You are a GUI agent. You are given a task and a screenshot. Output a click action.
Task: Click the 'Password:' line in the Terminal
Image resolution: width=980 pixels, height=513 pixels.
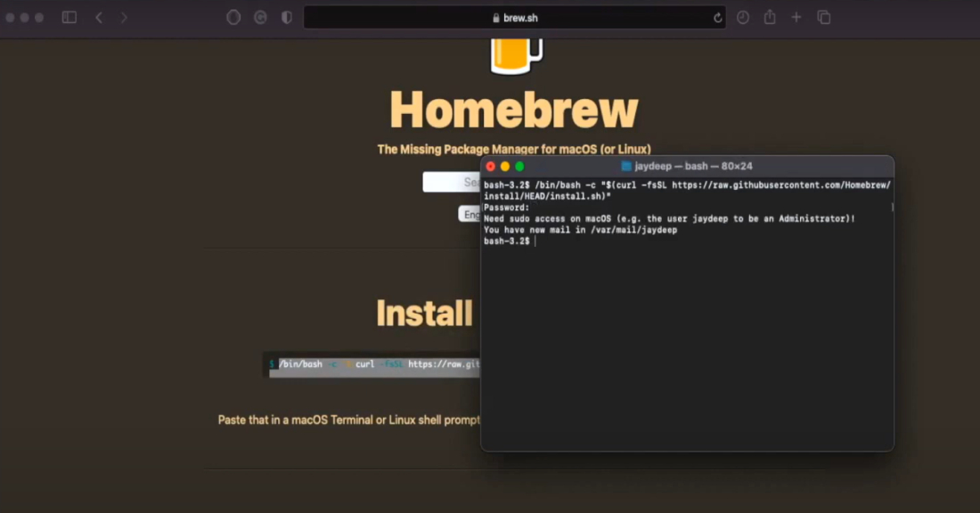click(506, 208)
